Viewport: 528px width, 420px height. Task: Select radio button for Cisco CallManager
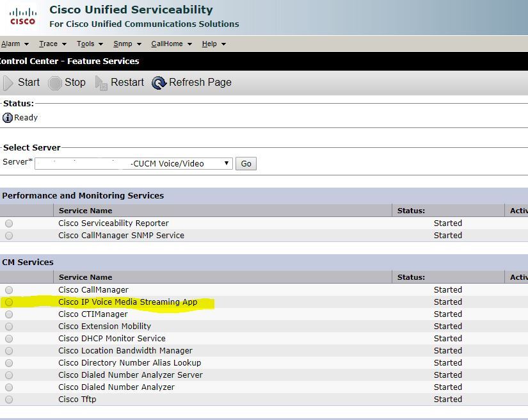(10, 289)
